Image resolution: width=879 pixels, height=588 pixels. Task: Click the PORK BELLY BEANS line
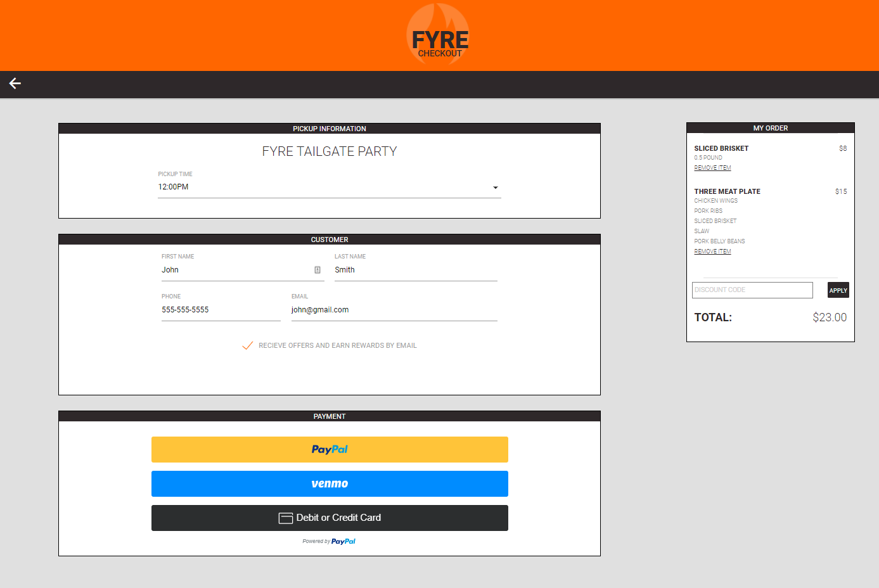(719, 241)
